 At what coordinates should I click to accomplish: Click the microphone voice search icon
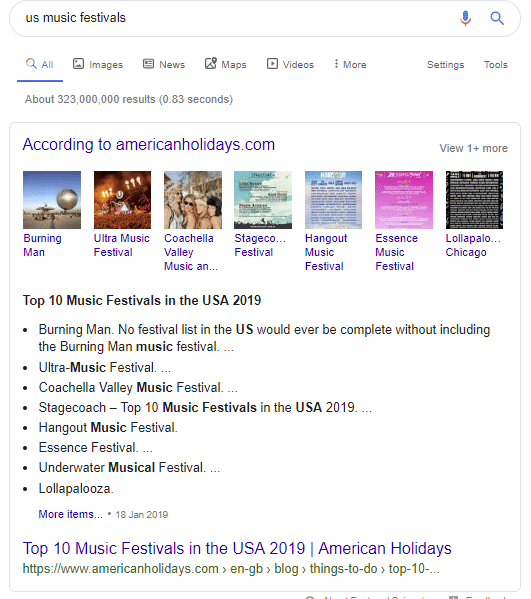(x=465, y=18)
